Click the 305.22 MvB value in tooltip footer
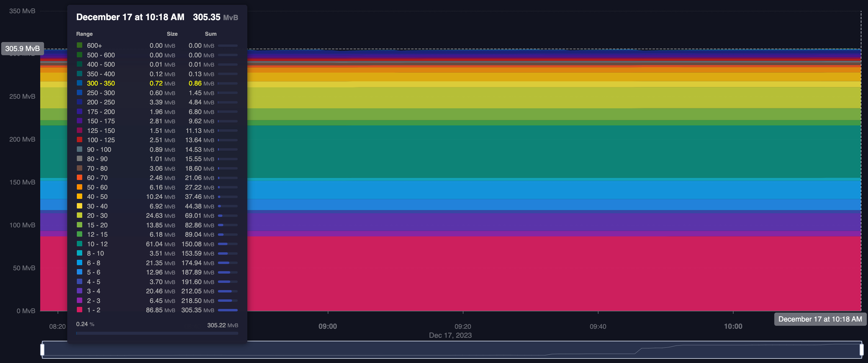The height and width of the screenshot is (363, 868). pos(223,325)
